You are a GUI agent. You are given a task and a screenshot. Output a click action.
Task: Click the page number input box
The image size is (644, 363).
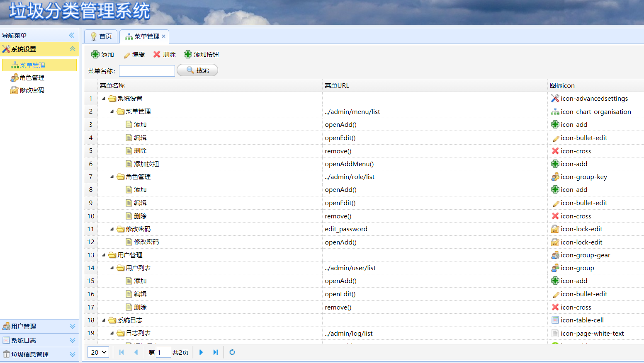click(x=163, y=352)
